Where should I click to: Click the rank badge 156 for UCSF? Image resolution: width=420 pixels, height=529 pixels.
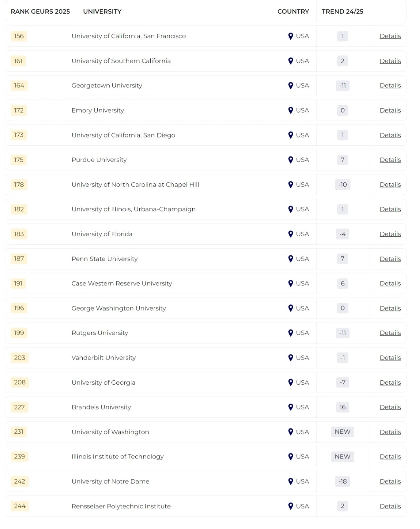(x=18, y=36)
